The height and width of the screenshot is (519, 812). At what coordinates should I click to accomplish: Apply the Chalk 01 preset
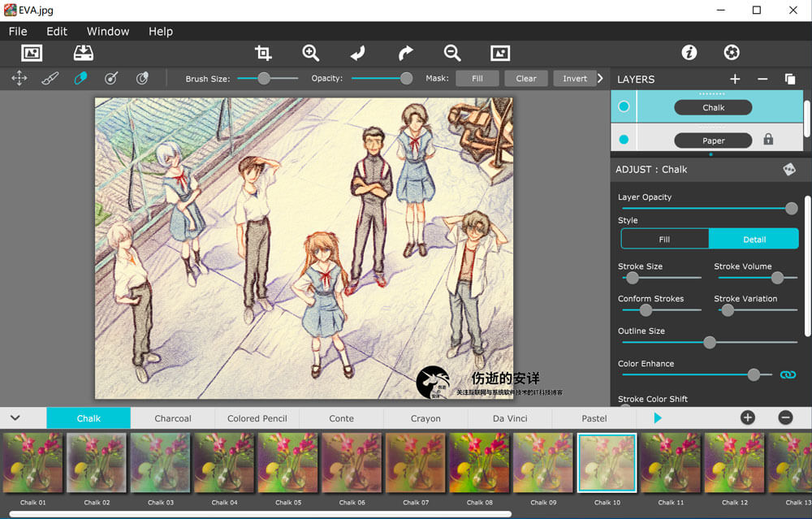(x=32, y=463)
